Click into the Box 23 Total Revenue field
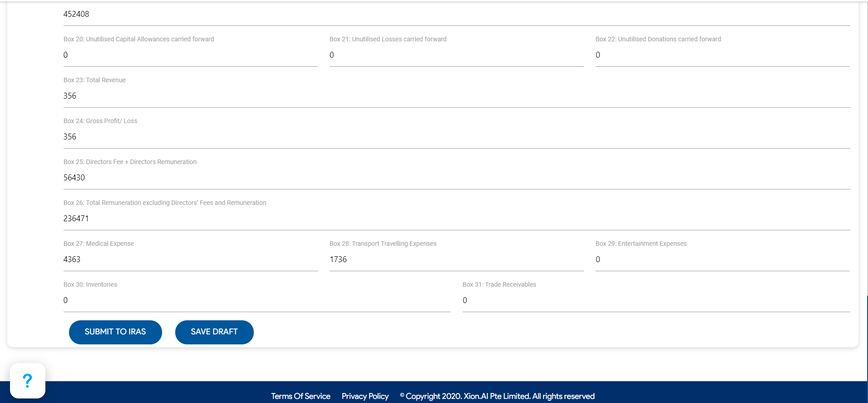The image size is (868, 403). click(456, 96)
